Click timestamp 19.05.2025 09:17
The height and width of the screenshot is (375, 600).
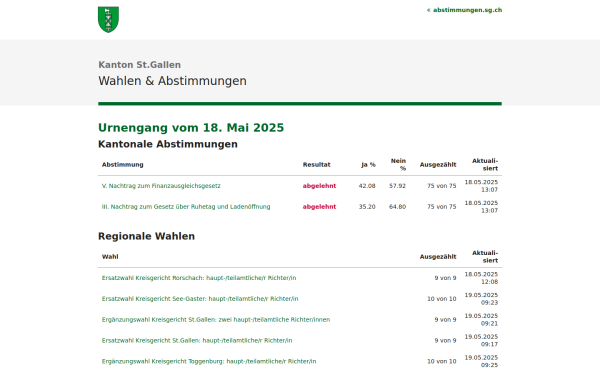481,341
